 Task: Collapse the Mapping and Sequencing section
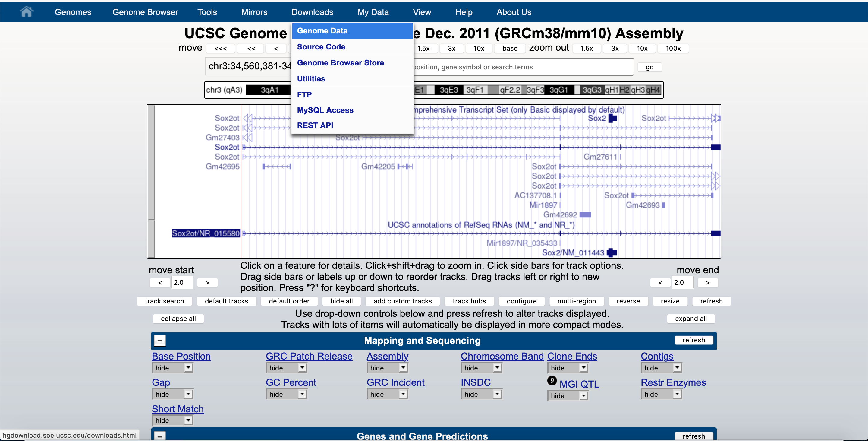[160, 341]
